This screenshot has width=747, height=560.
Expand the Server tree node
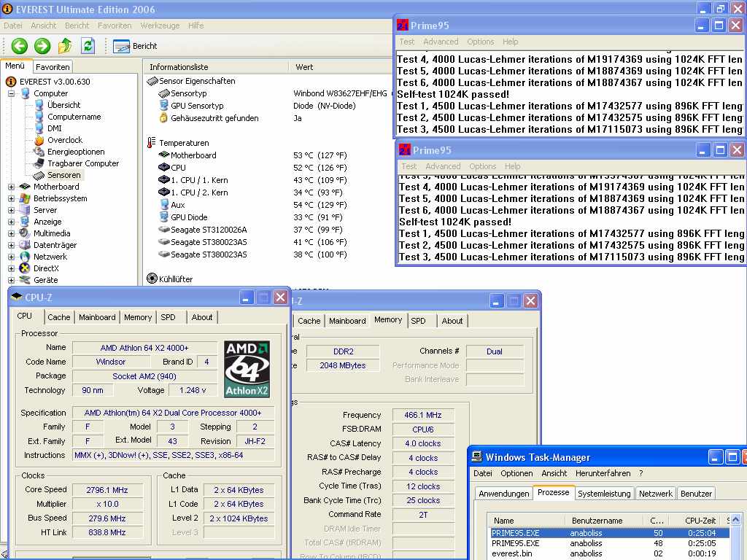11,210
